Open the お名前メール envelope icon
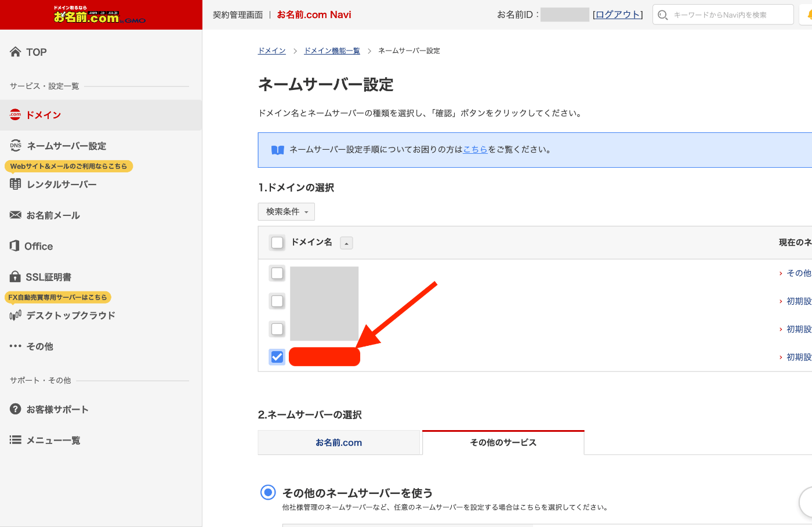 coord(15,215)
